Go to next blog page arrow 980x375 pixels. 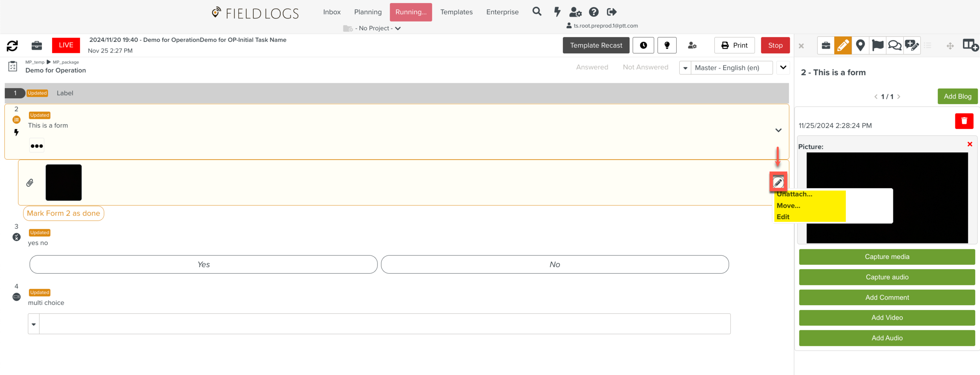[x=899, y=97]
